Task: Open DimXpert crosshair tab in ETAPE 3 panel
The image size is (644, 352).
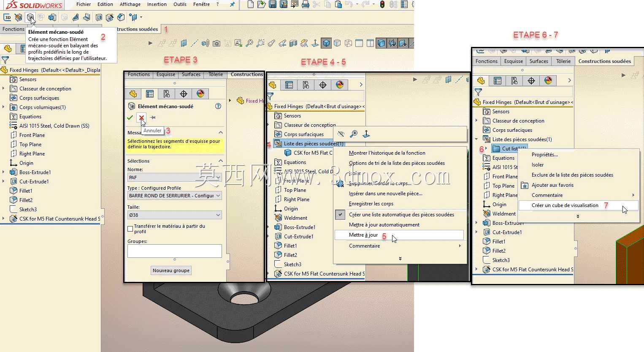Action: (184, 94)
